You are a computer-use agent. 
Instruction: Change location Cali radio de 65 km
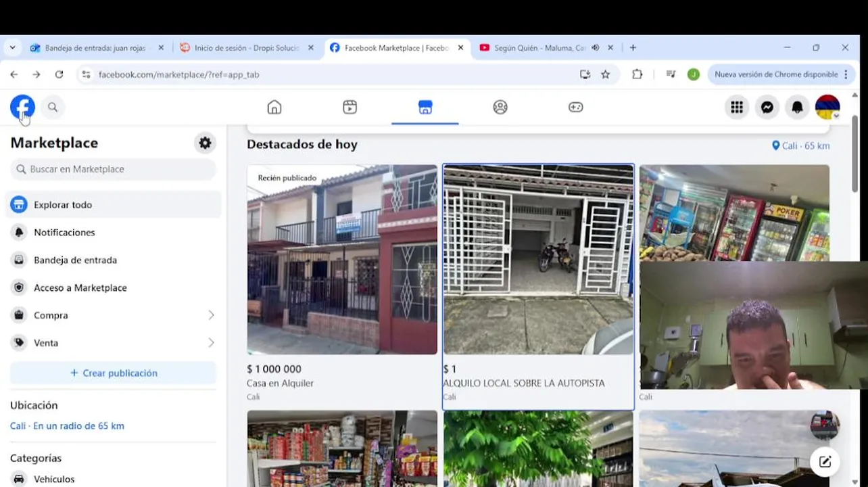[67, 425]
